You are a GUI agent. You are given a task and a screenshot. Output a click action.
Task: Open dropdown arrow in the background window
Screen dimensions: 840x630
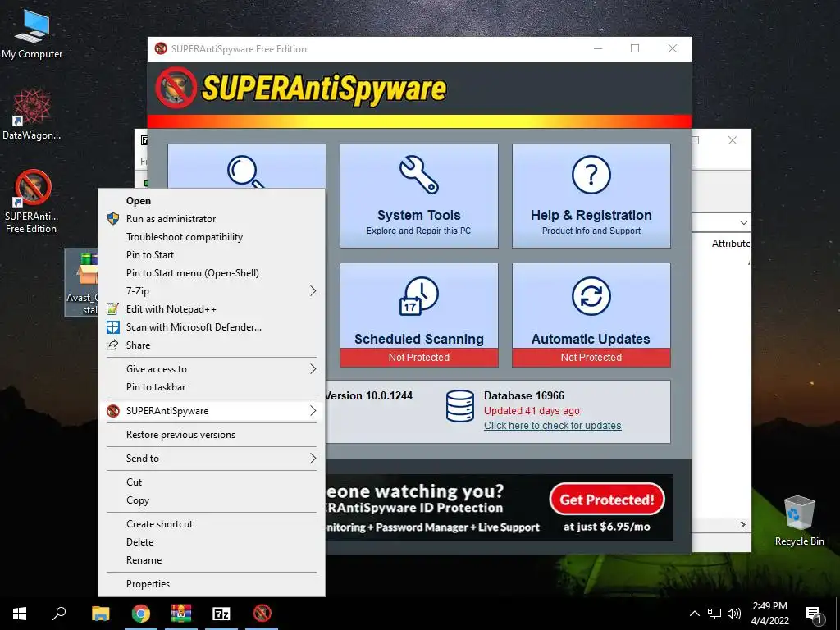(743, 222)
